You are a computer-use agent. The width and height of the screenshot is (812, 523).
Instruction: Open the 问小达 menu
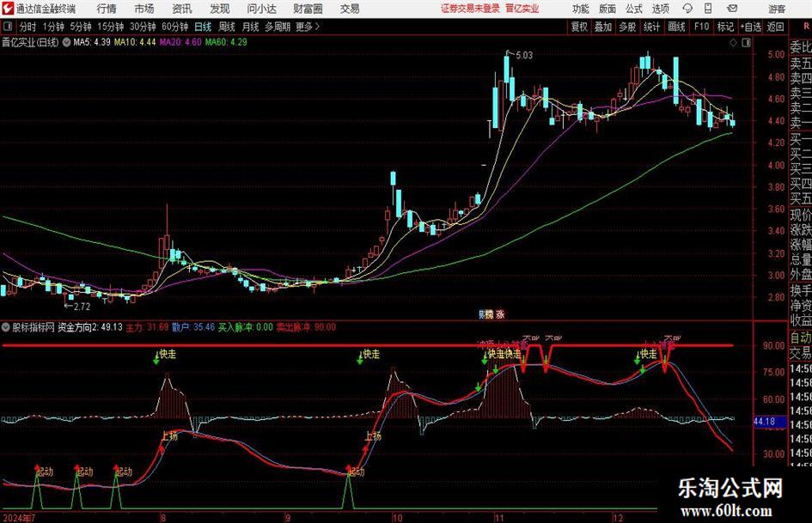click(x=261, y=9)
